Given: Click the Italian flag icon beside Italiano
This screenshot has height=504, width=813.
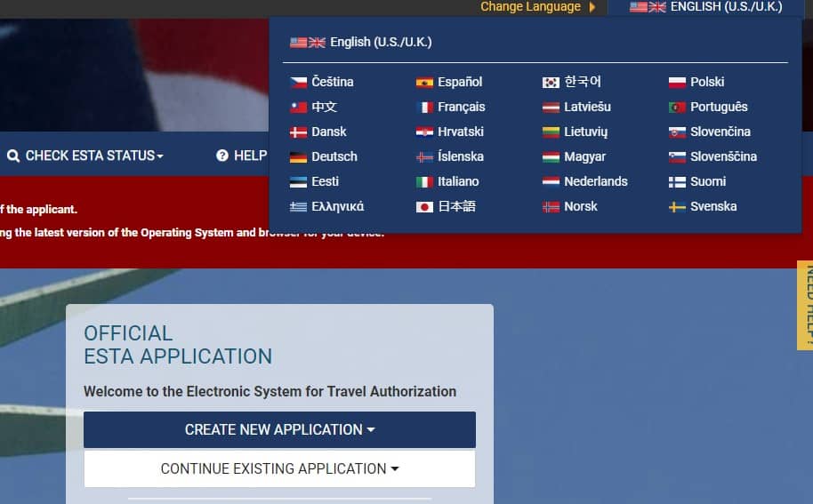Looking at the screenshot, I should 424,182.
